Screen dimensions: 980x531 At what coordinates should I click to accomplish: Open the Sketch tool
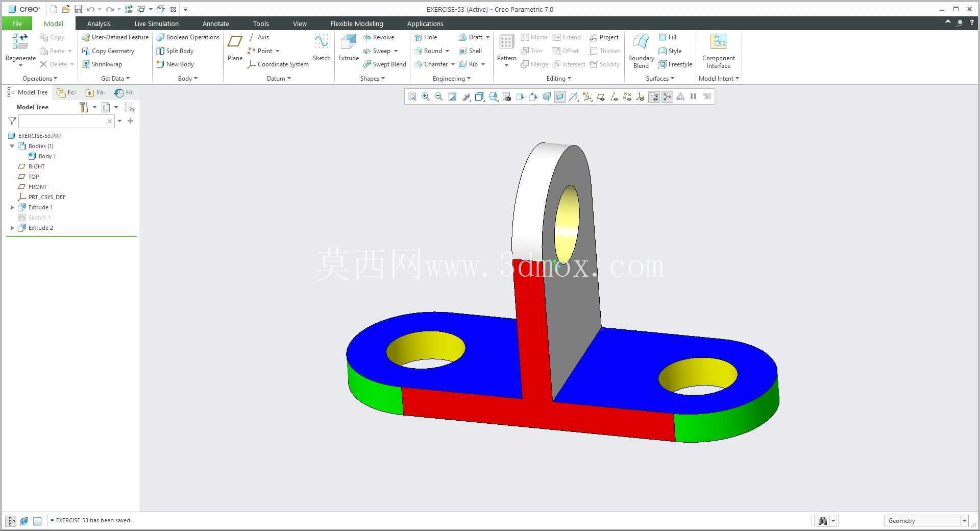click(x=322, y=47)
